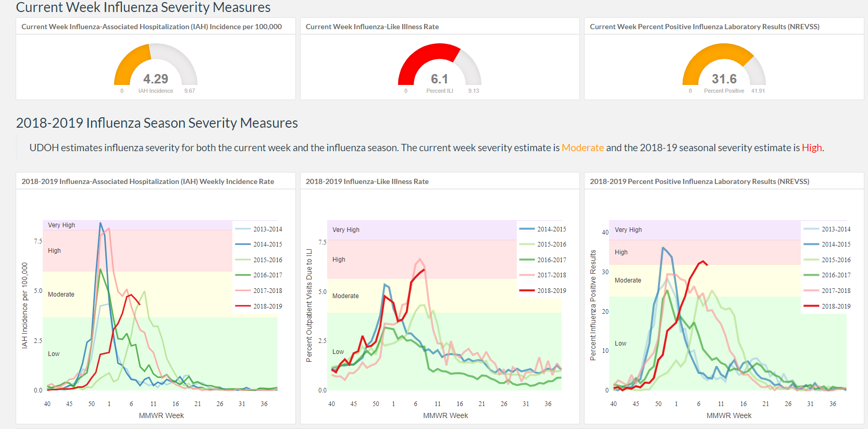Click the 9.67 gauge maximum label
Image resolution: width=868 pixels, height=429 pixels.
pos(190,91)
